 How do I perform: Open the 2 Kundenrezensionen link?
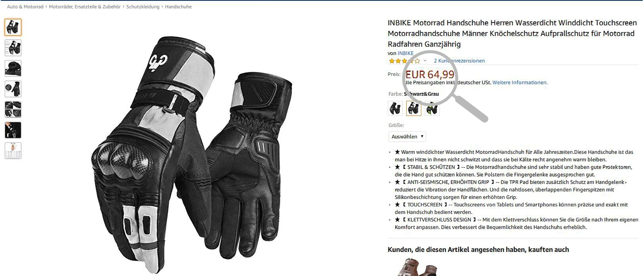(459, 61)
